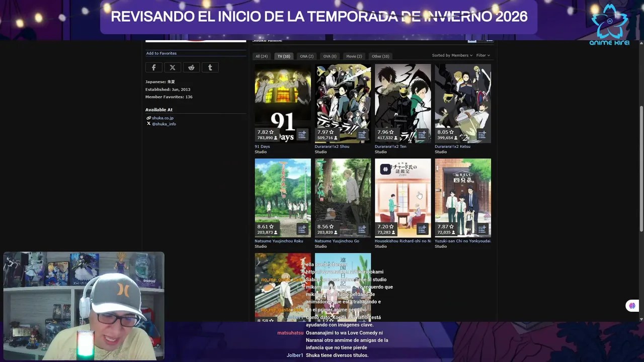Open the Durarara!!x2 Ten title link
The height and width of the screenshot is (362, 644).
pyautogui.click(x=390, y=146)
